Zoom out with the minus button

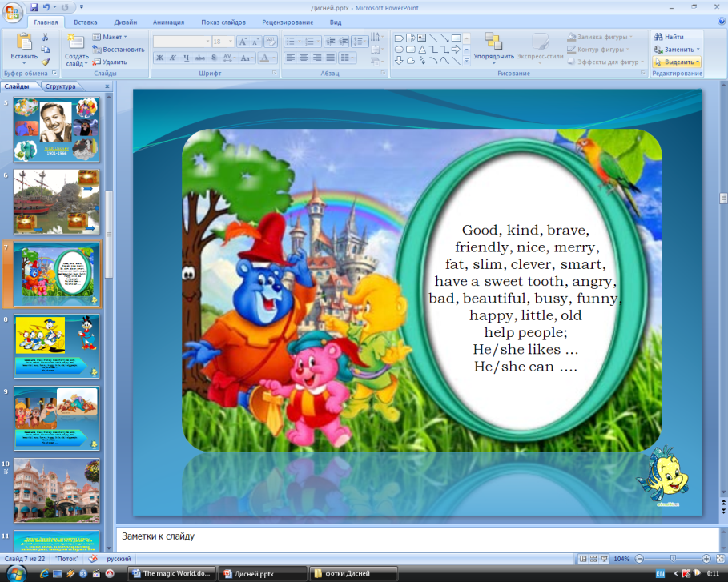point(639,559)
